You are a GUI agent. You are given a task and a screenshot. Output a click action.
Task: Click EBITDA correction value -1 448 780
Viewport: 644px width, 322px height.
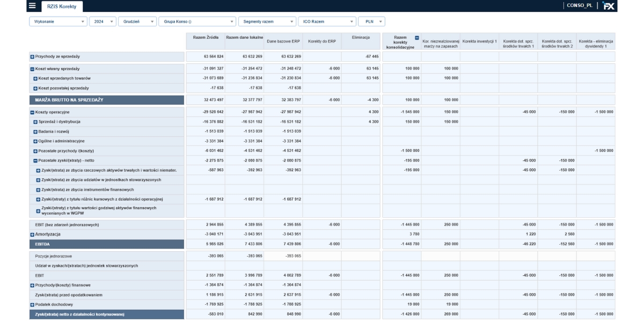pos(411,244)
